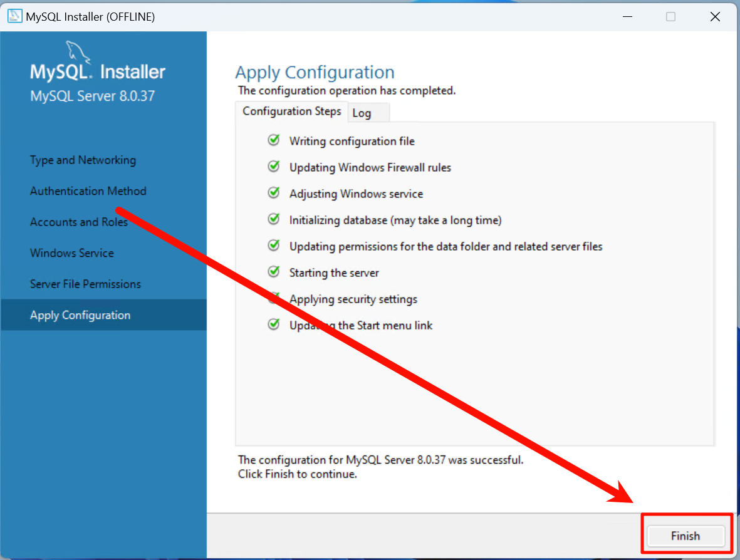
Task: Select the Configuration Steps tab
Action: tap(291, 111)
